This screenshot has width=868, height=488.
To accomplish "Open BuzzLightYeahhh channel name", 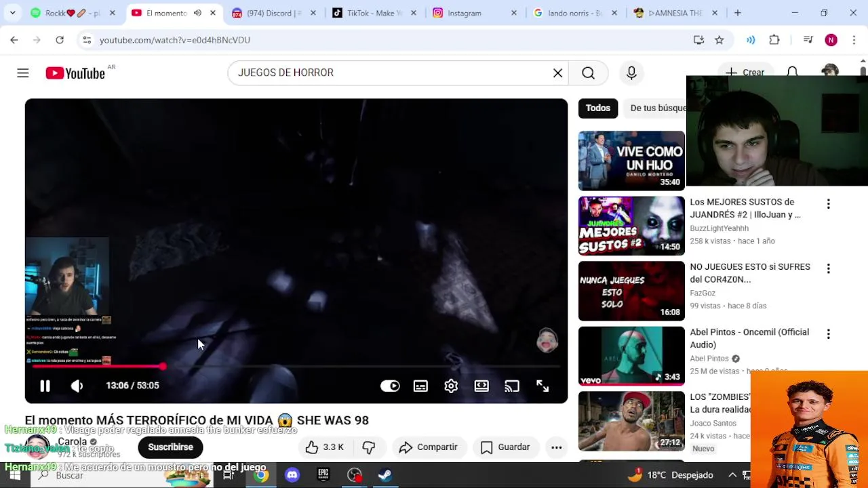I will (x=719, y=228).
